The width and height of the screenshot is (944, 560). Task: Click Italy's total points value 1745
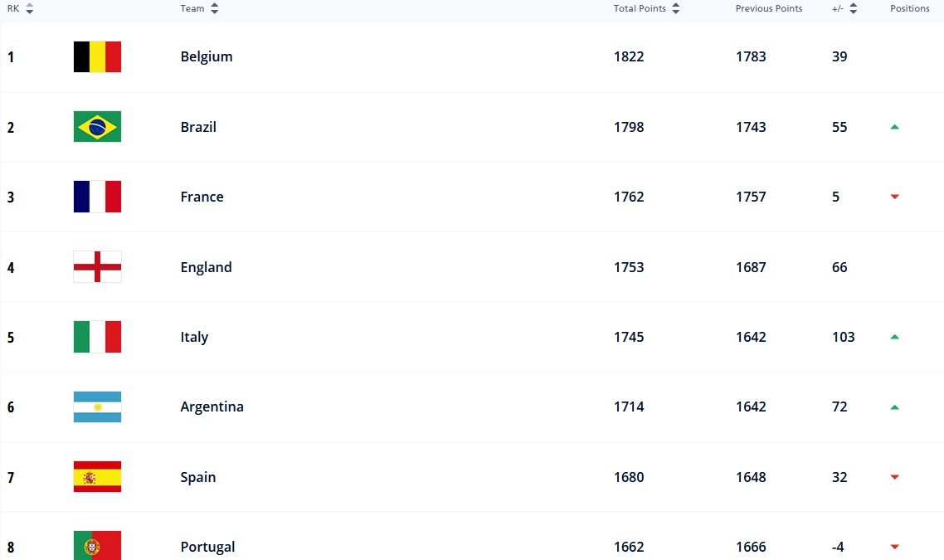(x=629, y=337)
